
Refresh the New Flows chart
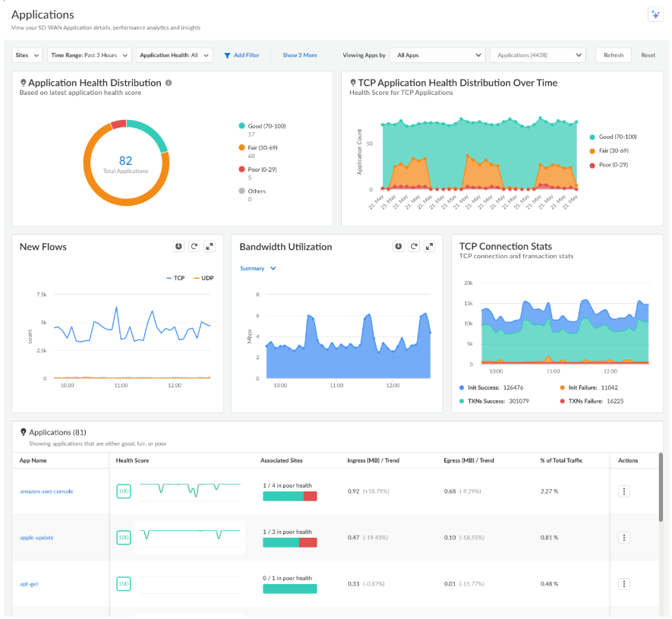click(x=194, y=247)
